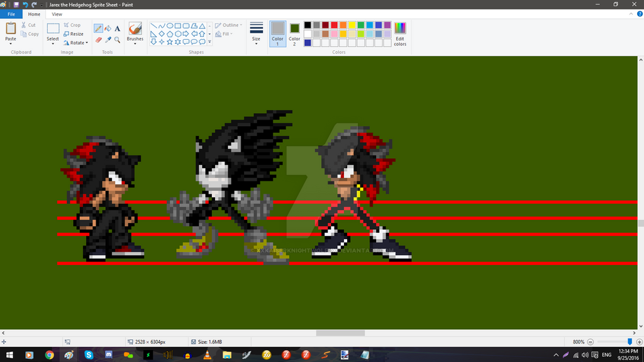Viewport: 644px width, 362px height.
Task: Choose the Polygon shape
Action: (x=194, y=26)
